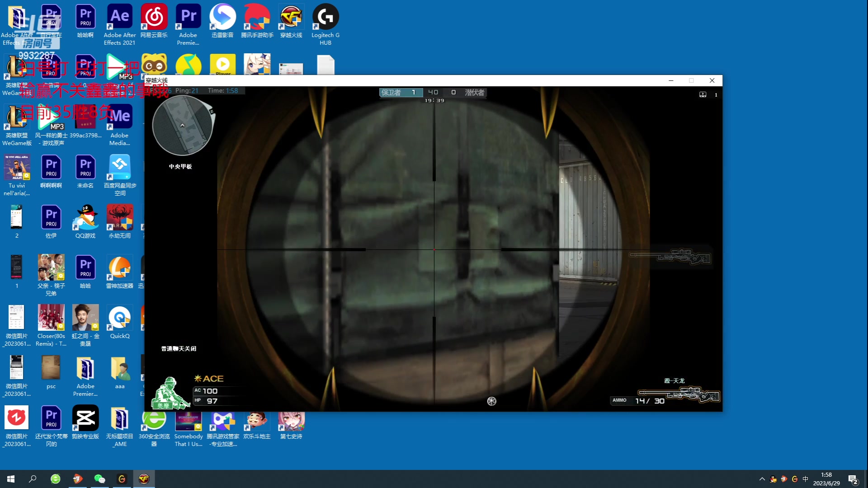
Task: Open the 欢乐斗地主 desktop icon
Action: 257,421
